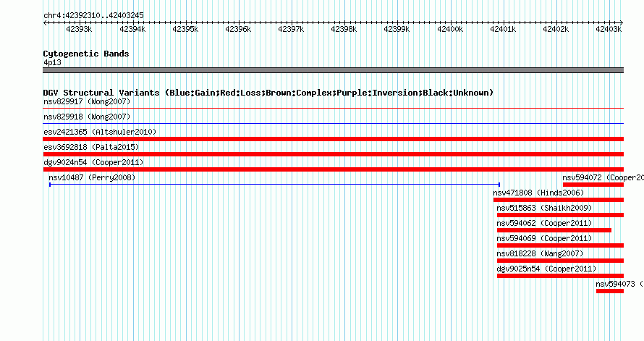
Task: Open the dgv9025n54 (Cooper2011) variant label
Action: click(546, 269)
